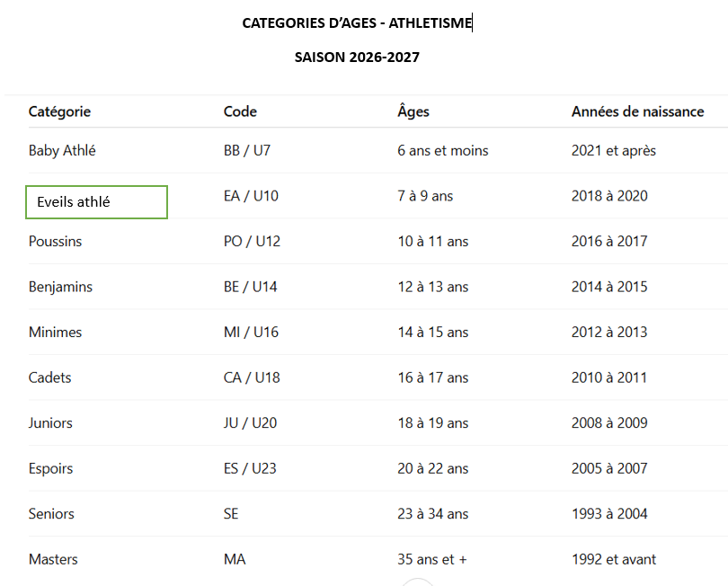This screenshot has width=728, height=586.
Task: Select the Benjamins category cell
Action: [x=60, y=287]
